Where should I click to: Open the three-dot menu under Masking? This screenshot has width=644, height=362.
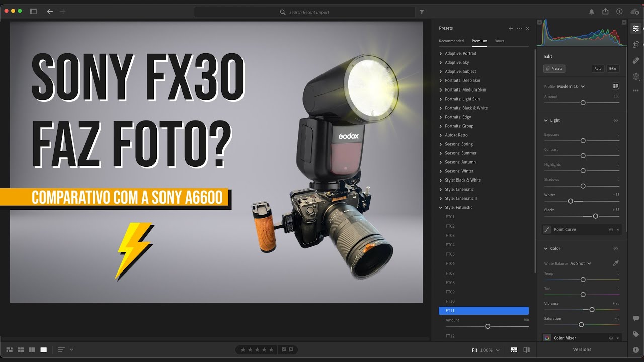coord(636,90)
